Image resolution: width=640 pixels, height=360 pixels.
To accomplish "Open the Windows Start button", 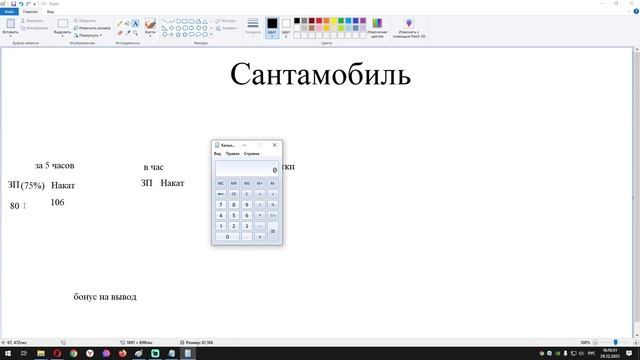I will click(x=8, y=353).
